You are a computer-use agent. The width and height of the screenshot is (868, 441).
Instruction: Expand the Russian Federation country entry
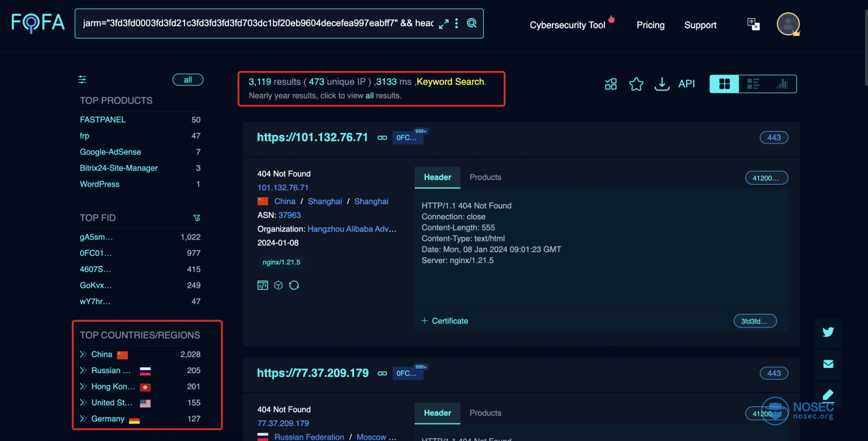click(83, 371)
